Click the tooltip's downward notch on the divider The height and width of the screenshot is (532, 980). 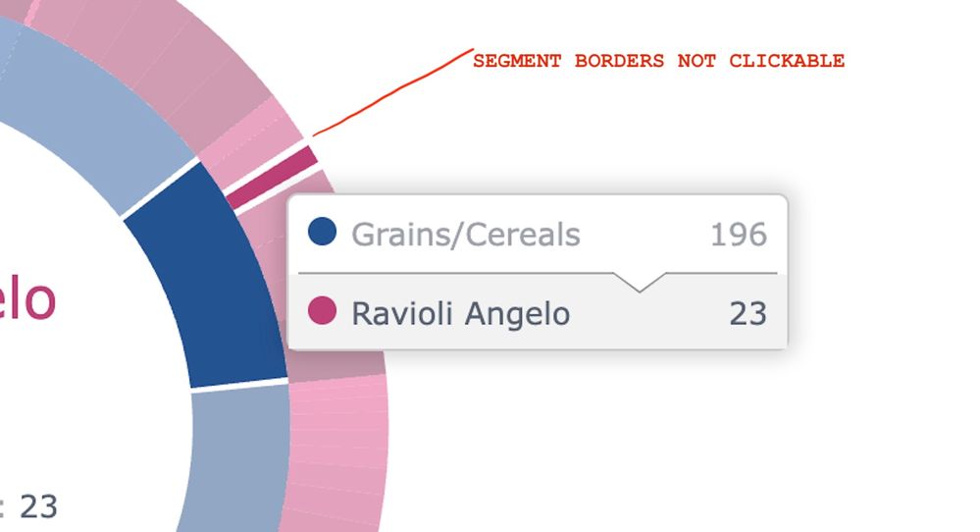tap(639, 282)
